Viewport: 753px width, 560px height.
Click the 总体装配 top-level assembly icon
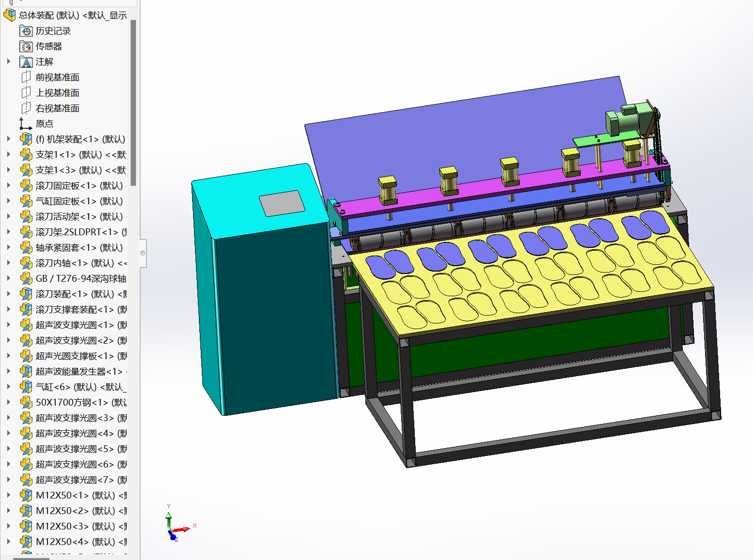coord(9,15)
